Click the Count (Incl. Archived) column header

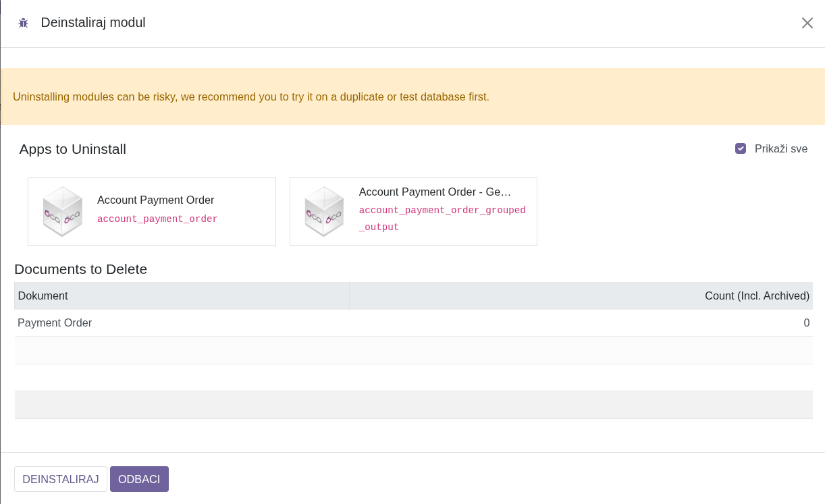coord(757,296)
